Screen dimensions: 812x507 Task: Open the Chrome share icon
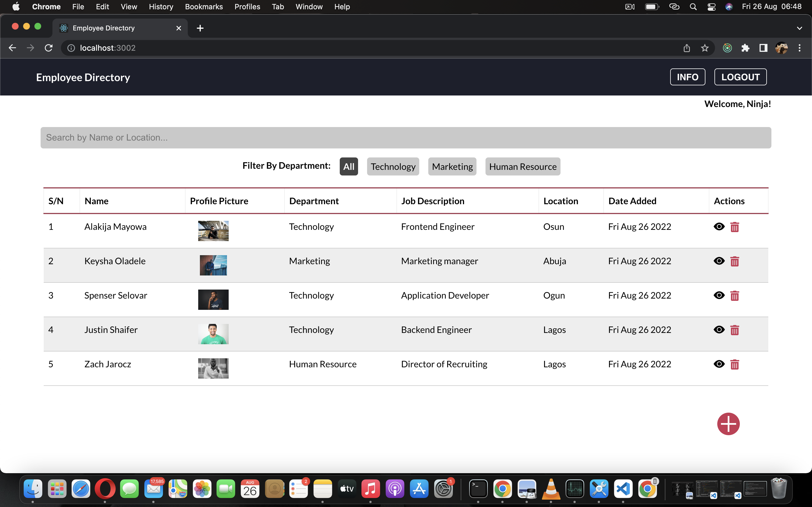pos(687,48)
